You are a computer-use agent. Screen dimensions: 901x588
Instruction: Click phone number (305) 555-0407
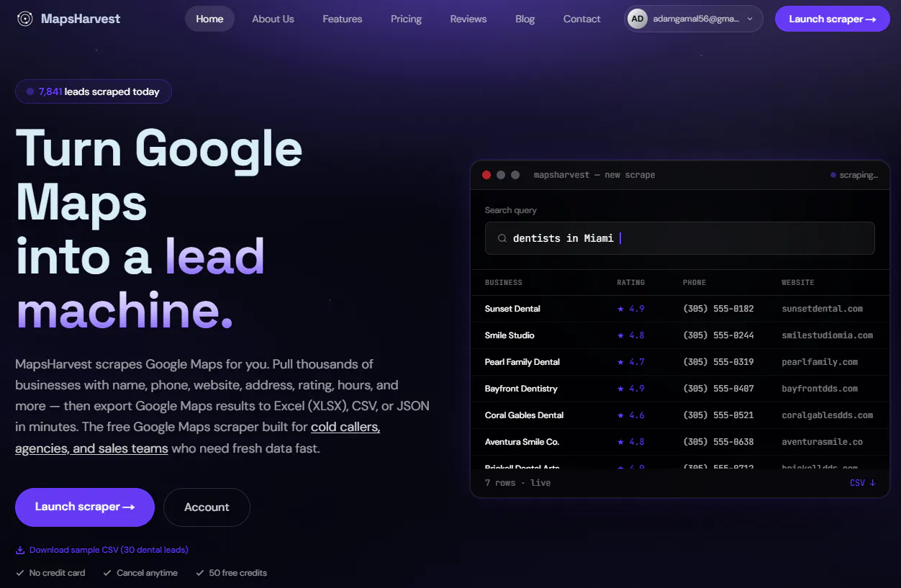tap(718, 389)
